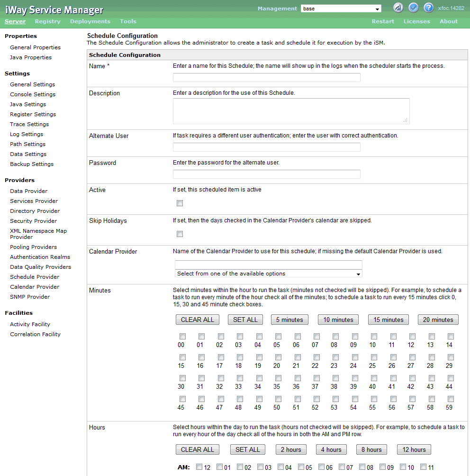The height and width of the screenshot is (476, 470).
Task: Click the 5 minutes button
Action: coord(289,320)
